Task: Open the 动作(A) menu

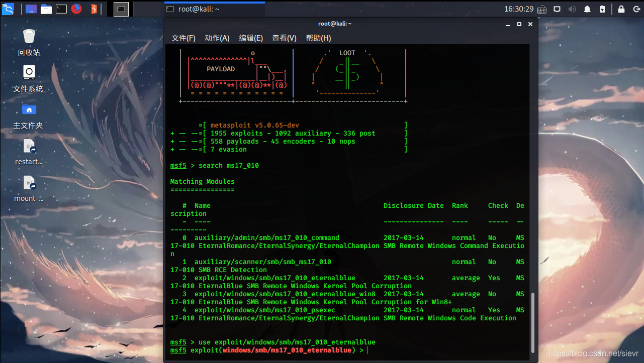Action: [x=217, y=38]
